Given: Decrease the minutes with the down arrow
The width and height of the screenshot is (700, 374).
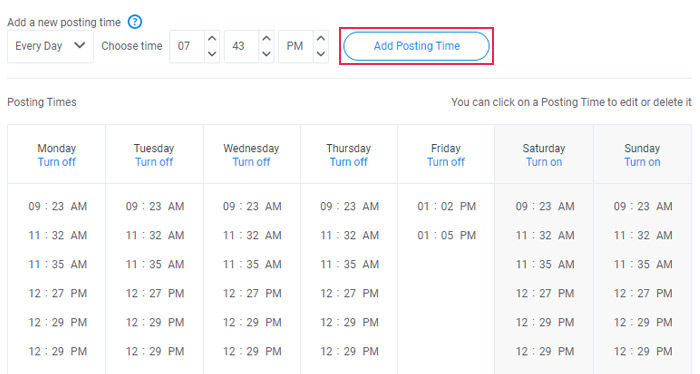Looking at the screenshot, I should coord(267,54).
